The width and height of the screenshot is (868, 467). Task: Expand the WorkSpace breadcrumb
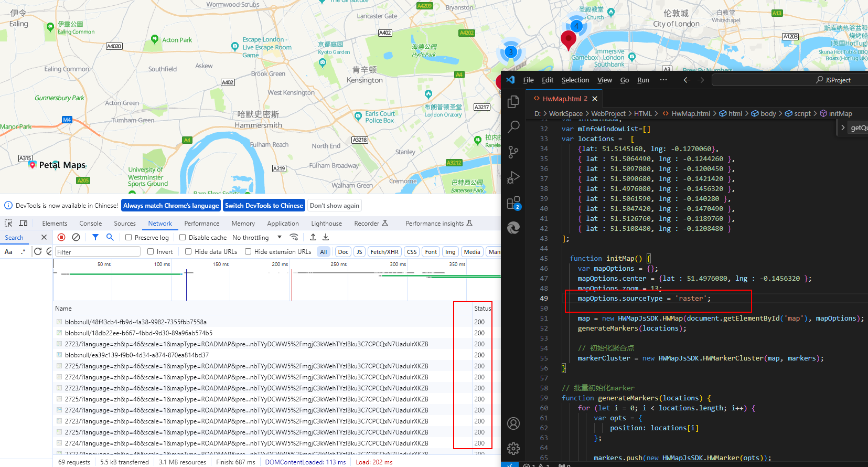566,113
